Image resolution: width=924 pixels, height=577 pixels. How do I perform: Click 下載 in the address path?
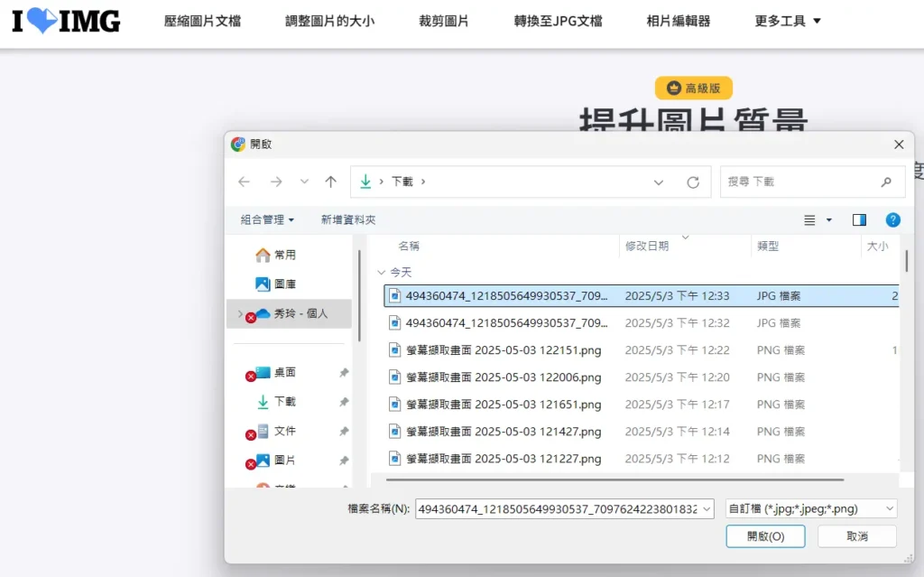coord(402,181)
